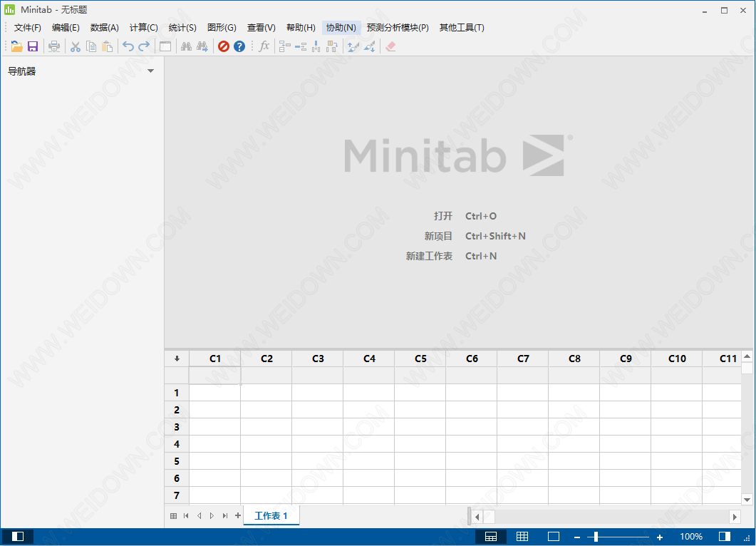756x546 pixels.
Task: Click the brush with up arrow icon
Action: tap(353, 46)
